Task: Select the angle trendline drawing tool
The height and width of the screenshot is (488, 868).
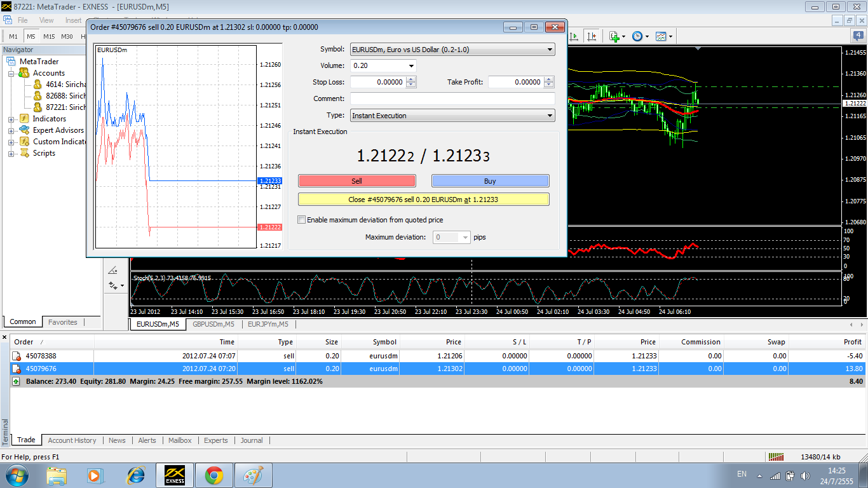Action: pyautogui.click(x=113, y=270)
